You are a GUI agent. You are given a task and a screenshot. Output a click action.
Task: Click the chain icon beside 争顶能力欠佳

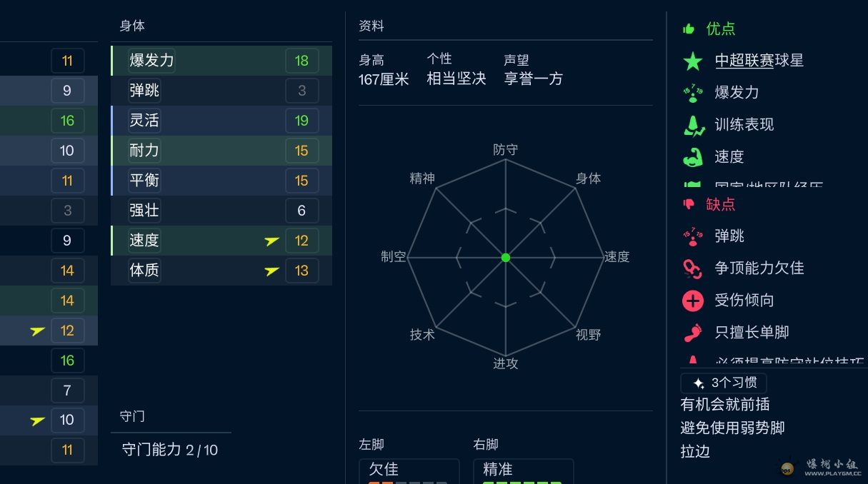[x=693, y=268]
